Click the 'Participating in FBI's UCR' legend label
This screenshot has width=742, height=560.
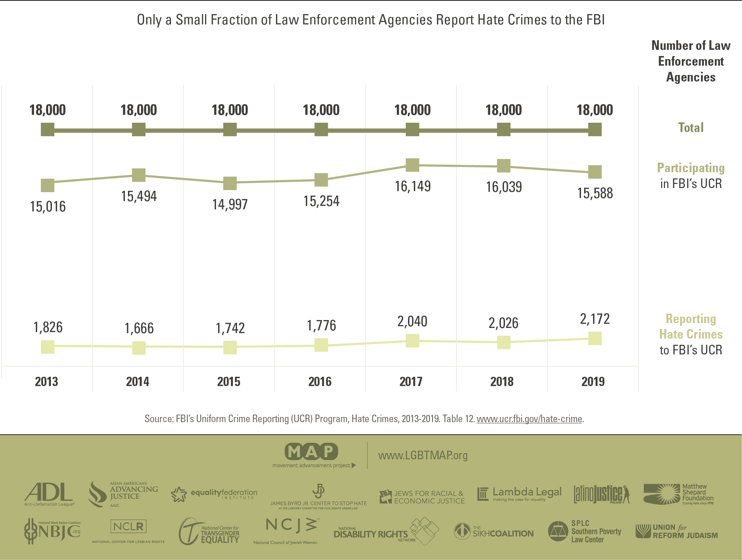(691, 176)
